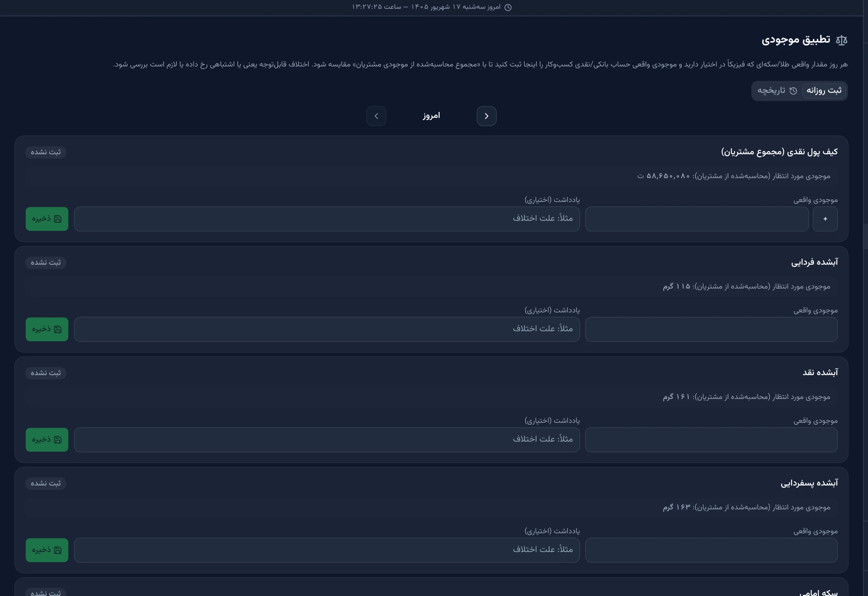Save the cash wallet (کیف پول نقدی) entry
The image size is (868, 596).
pos(47,219)
